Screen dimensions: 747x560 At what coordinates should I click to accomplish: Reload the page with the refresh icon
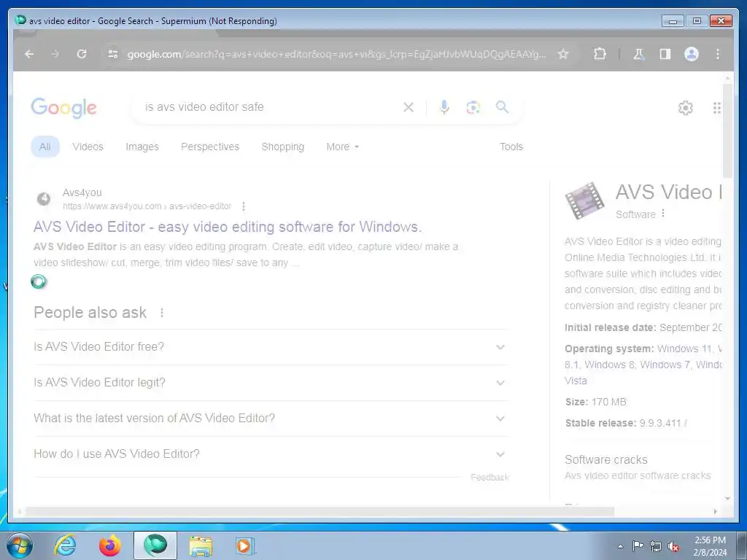click(82, 54)
